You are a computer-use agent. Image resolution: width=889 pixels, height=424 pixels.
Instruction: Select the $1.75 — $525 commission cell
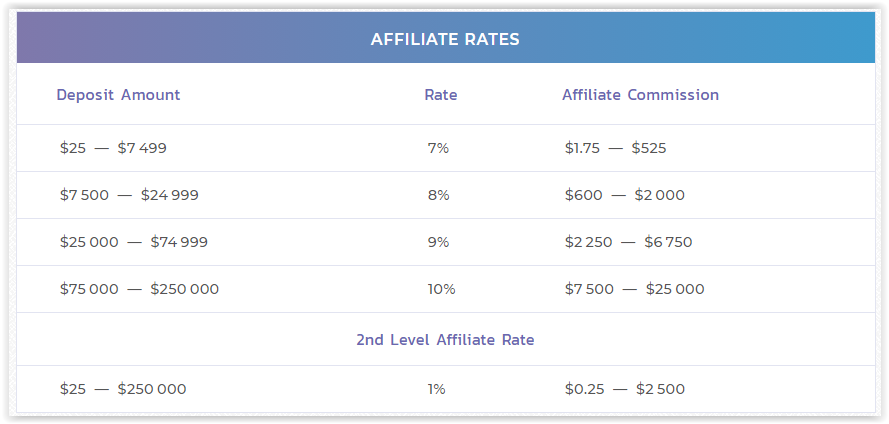(615, 148)
